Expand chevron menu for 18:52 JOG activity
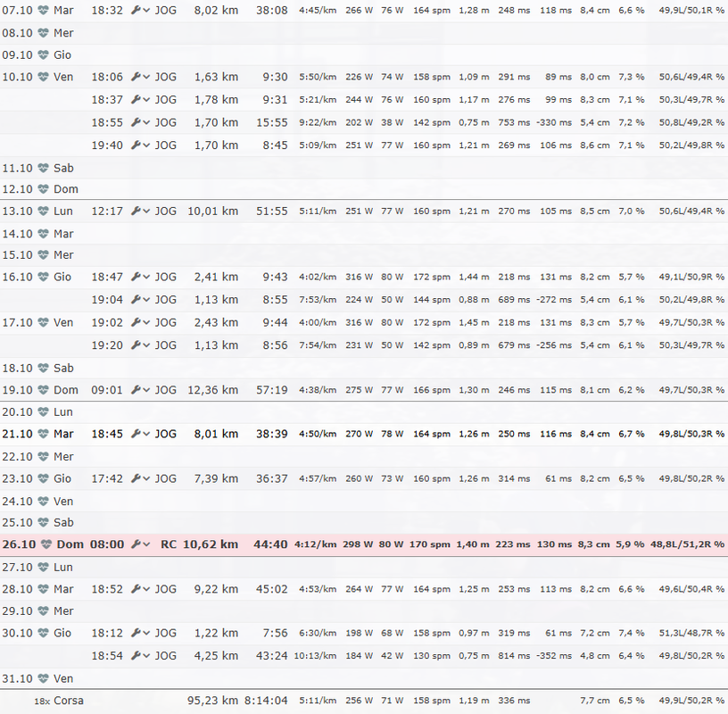Image resolution: width=728 pixels, height=714 pixels. [x=146, y=590]
